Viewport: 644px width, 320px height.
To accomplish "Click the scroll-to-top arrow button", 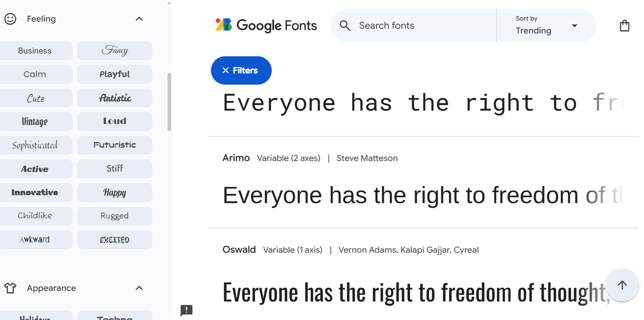I will [622, 285].
